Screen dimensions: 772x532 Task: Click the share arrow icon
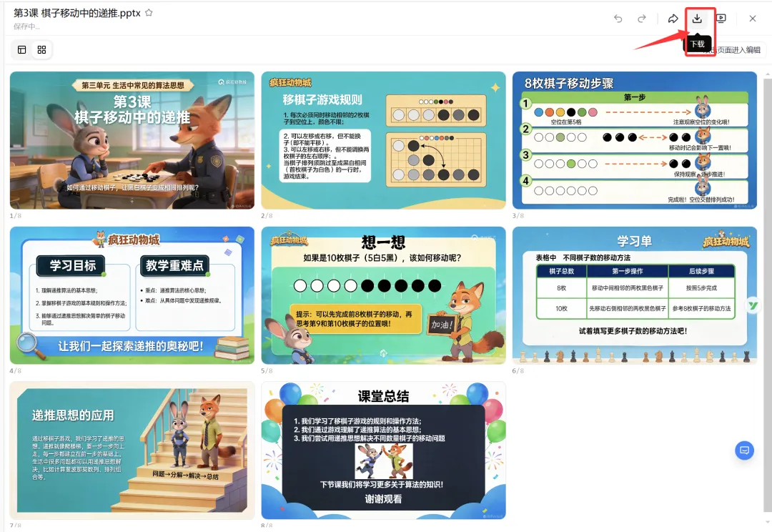[x=673, y=19]
